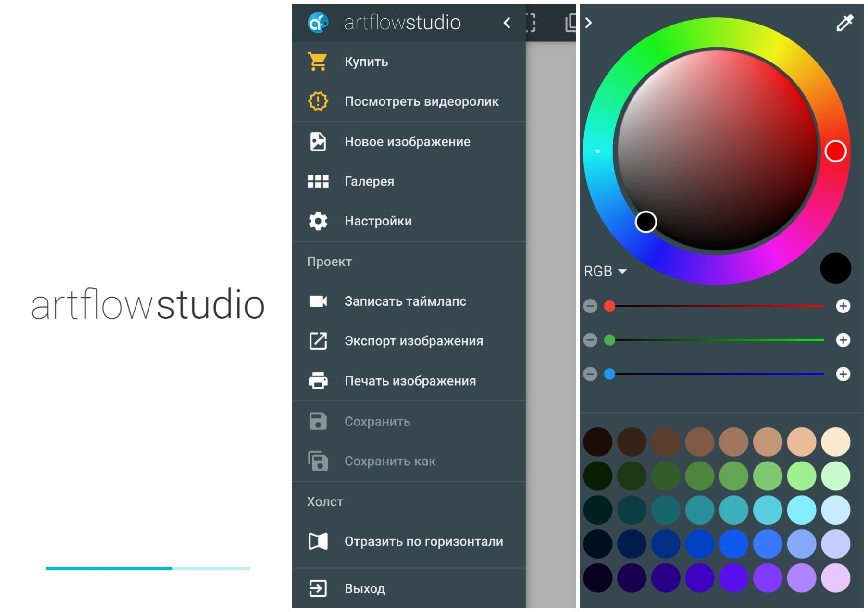Expand the color panel with right chevron
868x612 pixels.
tap(589, 23)
